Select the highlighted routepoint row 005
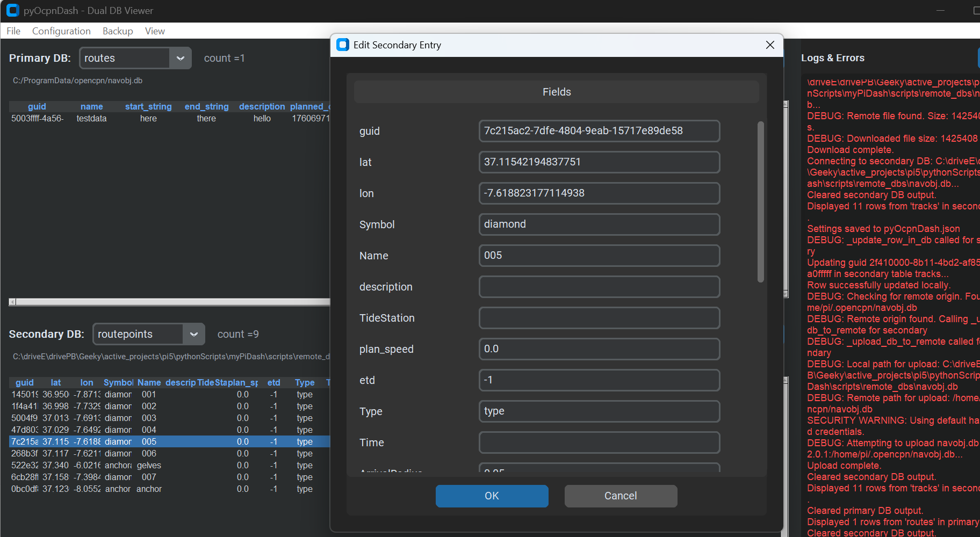The image size is (980, 537). [x=170, y=441]
